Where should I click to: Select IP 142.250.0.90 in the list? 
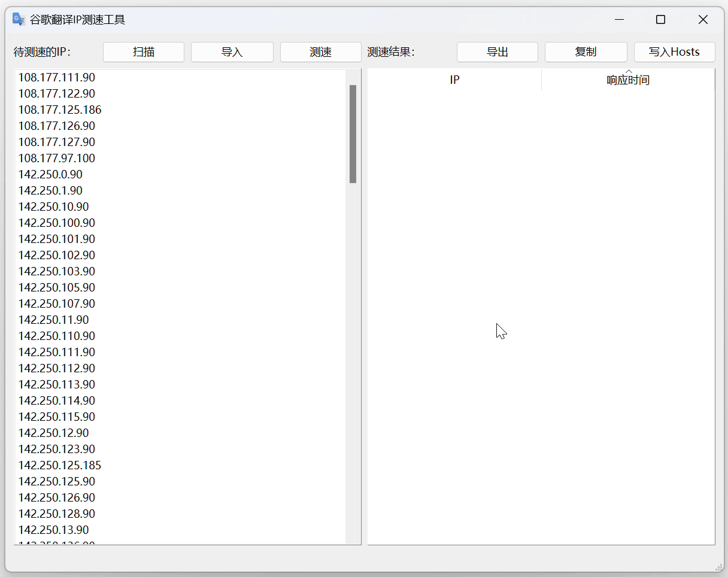[x=51, y=174]
